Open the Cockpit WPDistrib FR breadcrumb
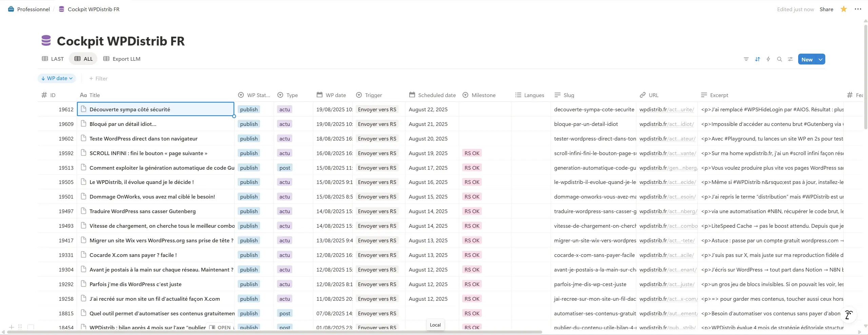868x335 pixels. click(89, 9)
